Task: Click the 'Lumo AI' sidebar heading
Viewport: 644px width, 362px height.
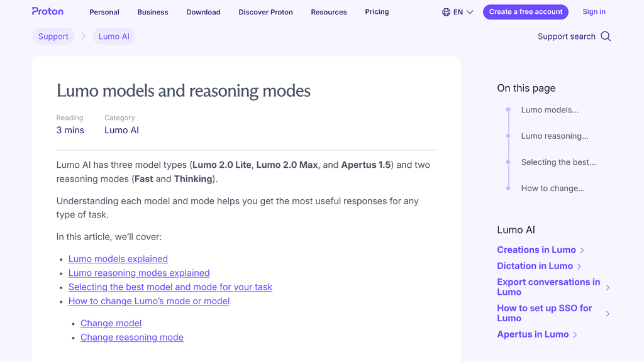Action: (x=516, y=230)
